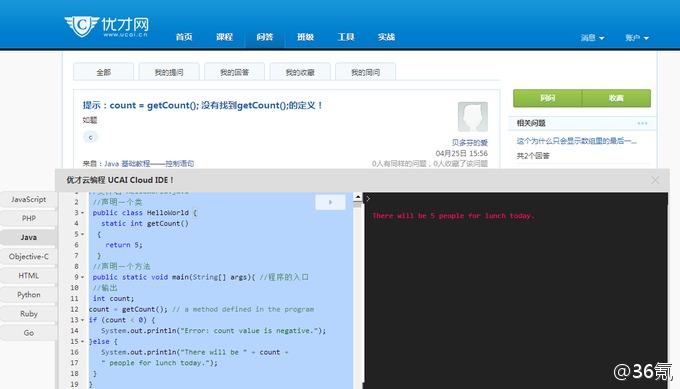
Task: Click code line 'int count;'
Action: (x=113, y=298)
